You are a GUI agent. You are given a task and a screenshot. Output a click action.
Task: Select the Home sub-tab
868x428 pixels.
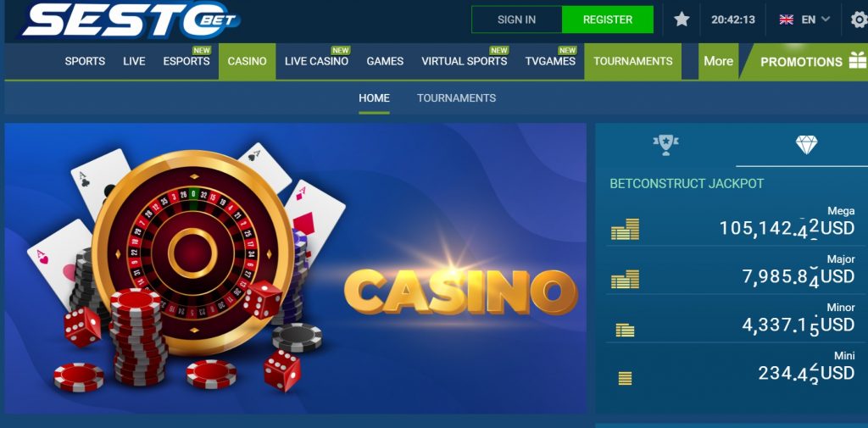374,98
